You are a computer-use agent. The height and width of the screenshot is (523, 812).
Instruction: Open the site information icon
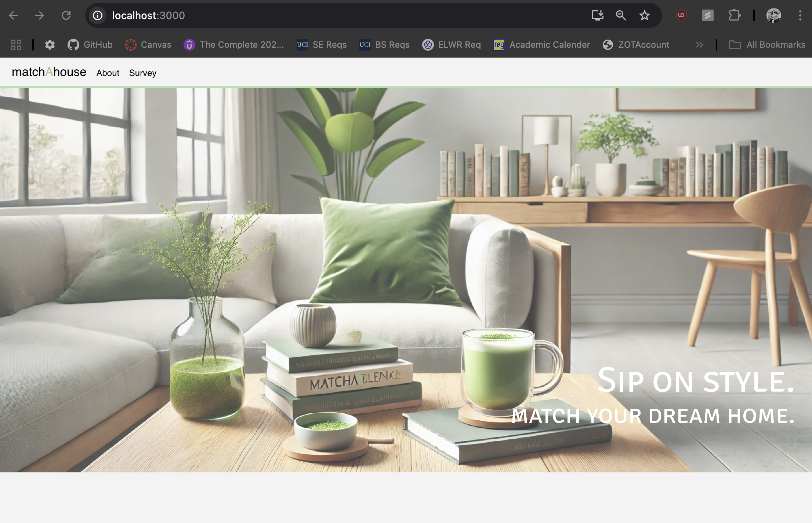(98, 15)
